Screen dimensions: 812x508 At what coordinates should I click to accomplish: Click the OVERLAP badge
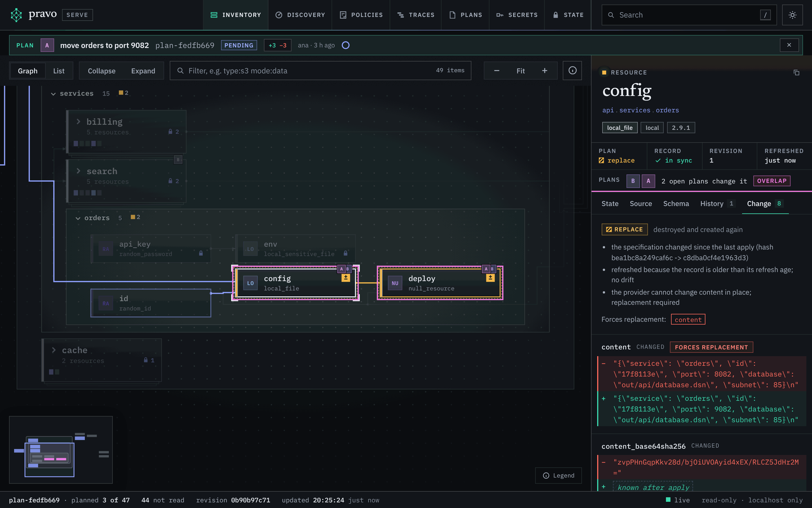click(771, 181)
